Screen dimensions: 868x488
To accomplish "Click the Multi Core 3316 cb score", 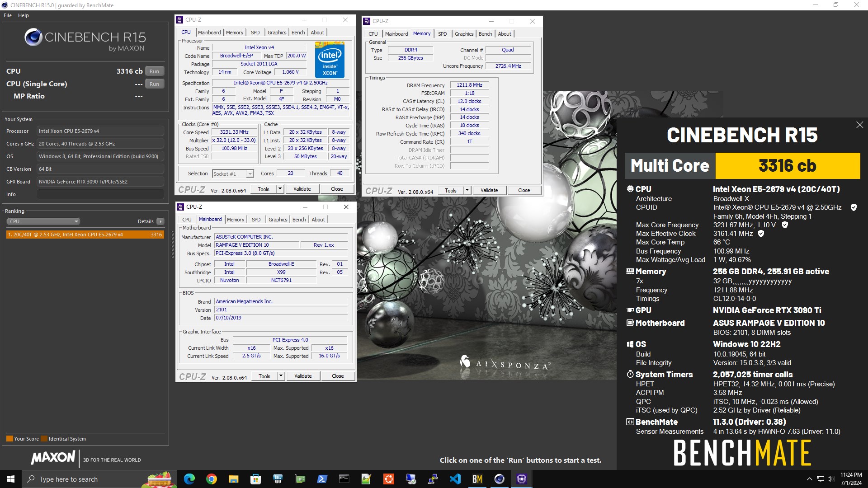I will [788, 166].
